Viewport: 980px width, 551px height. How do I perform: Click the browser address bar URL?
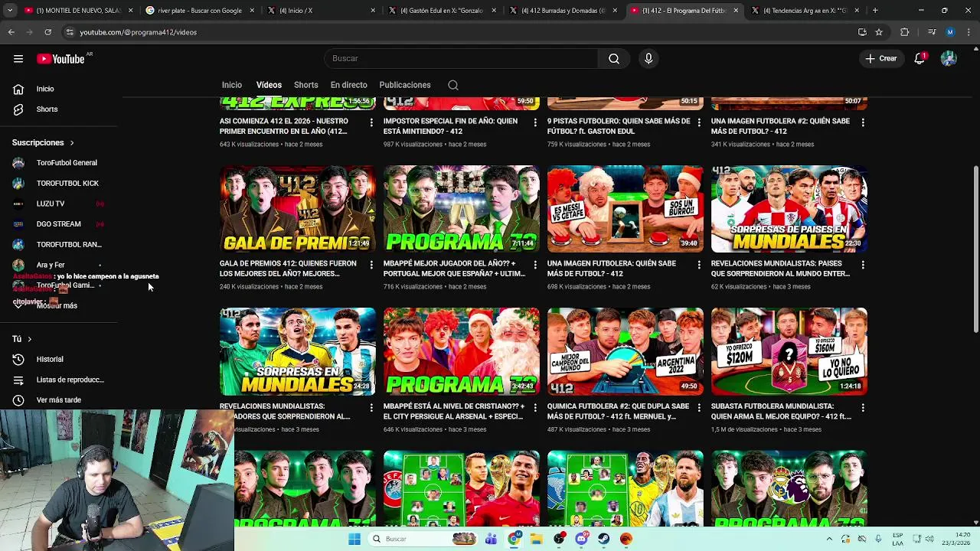point(138,32)
